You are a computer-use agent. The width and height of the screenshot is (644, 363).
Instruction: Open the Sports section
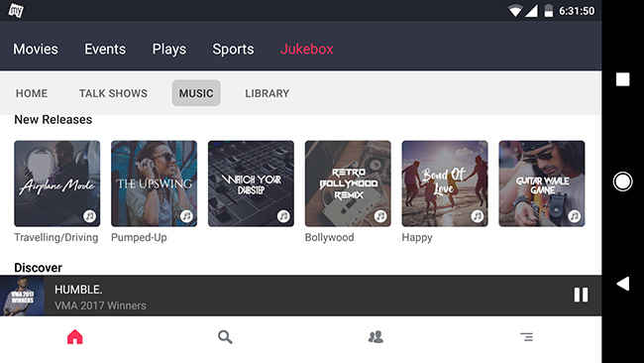pyautogui.click(x=233, y=50)
